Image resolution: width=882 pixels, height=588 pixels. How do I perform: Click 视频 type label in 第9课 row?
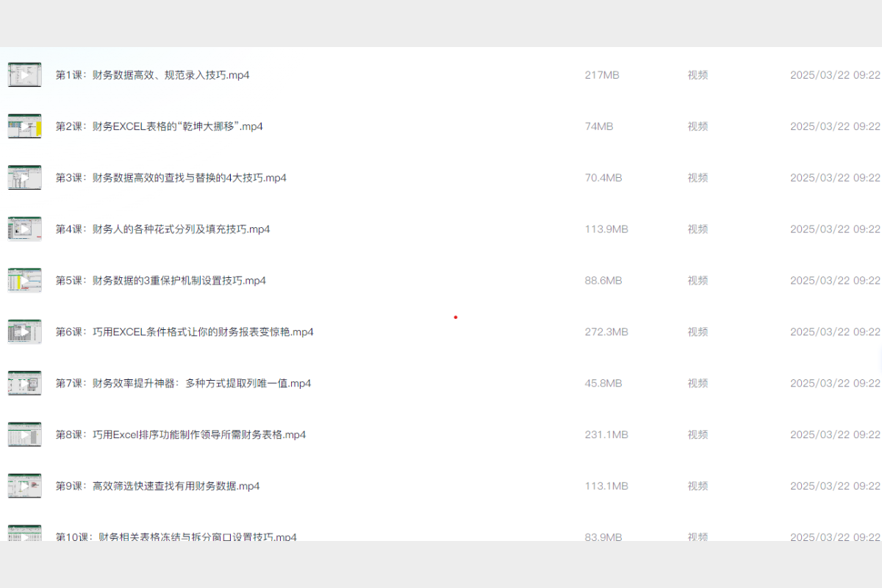698,487
